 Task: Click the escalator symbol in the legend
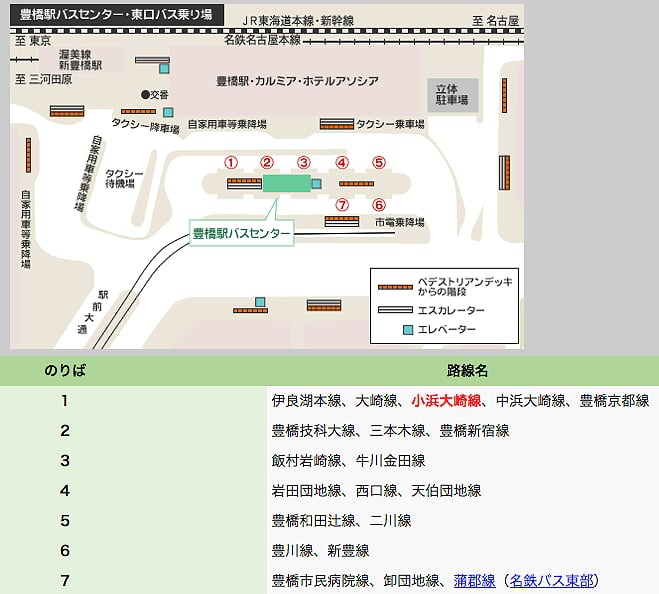coord(395,309)
